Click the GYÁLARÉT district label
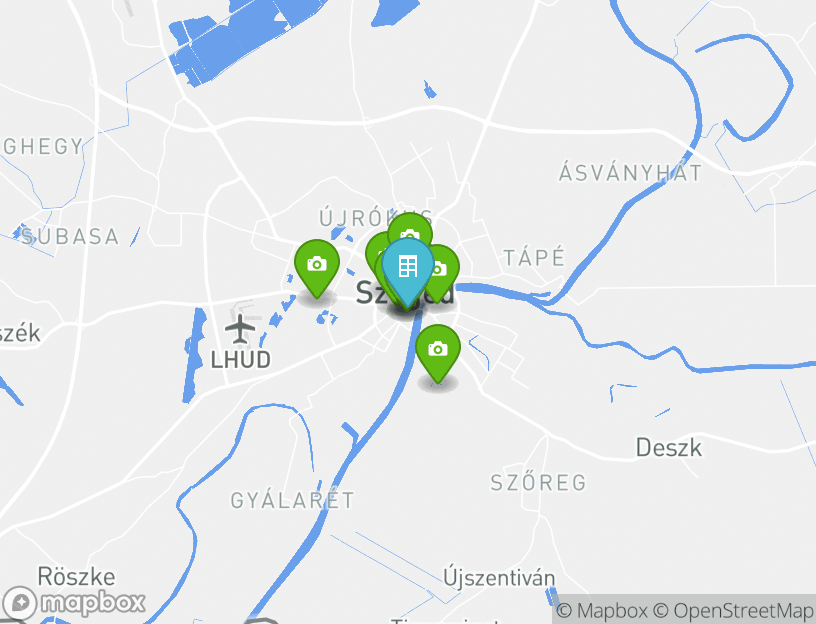This screenshot has height=624, width=816. point(292,500)
